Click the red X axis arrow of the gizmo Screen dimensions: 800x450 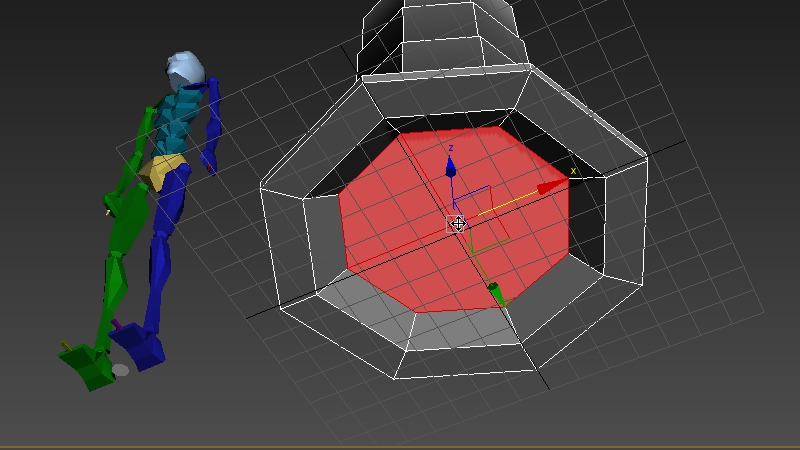pyautogui.click(x=552, y=187)
